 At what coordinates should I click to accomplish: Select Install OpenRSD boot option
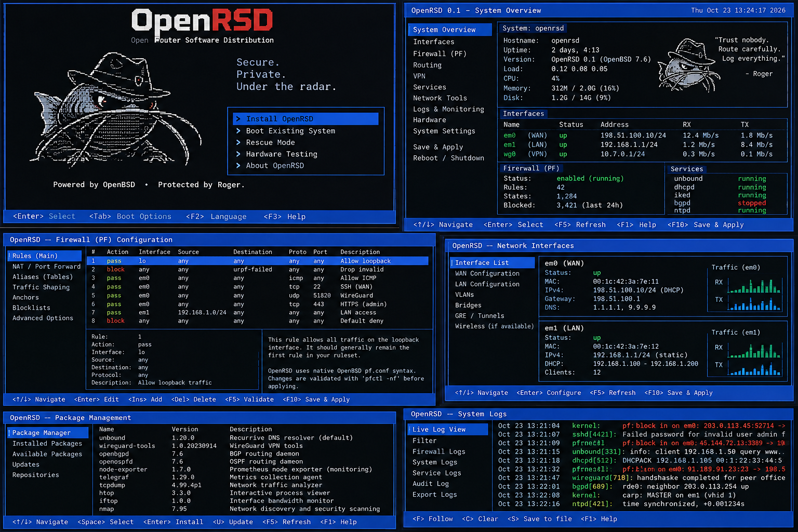tap(305, 119)
